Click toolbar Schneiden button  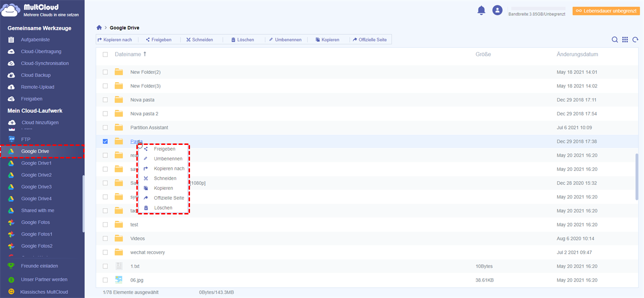200,40
